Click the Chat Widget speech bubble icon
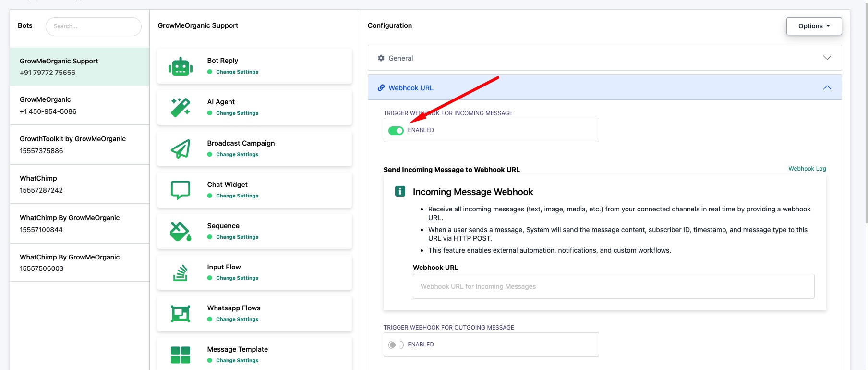Viewport: 868px width, 370px height. 181,190
